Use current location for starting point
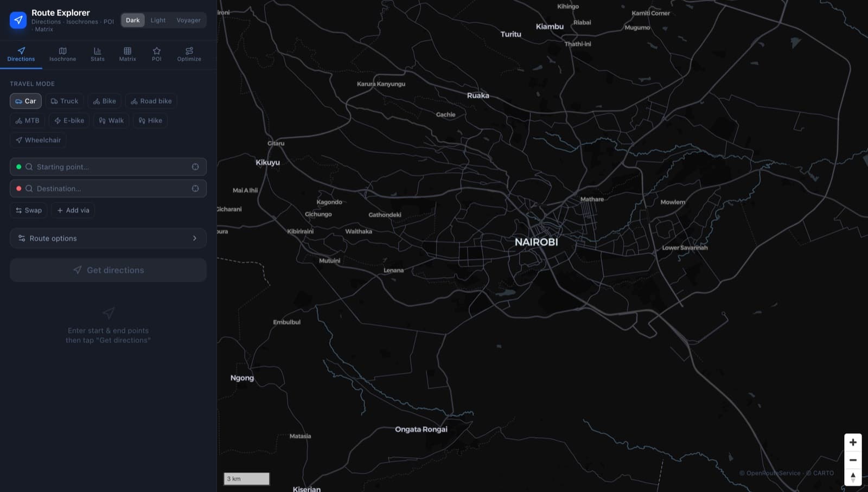Screen dimensions: 868x492 click(x=195, y=167)
